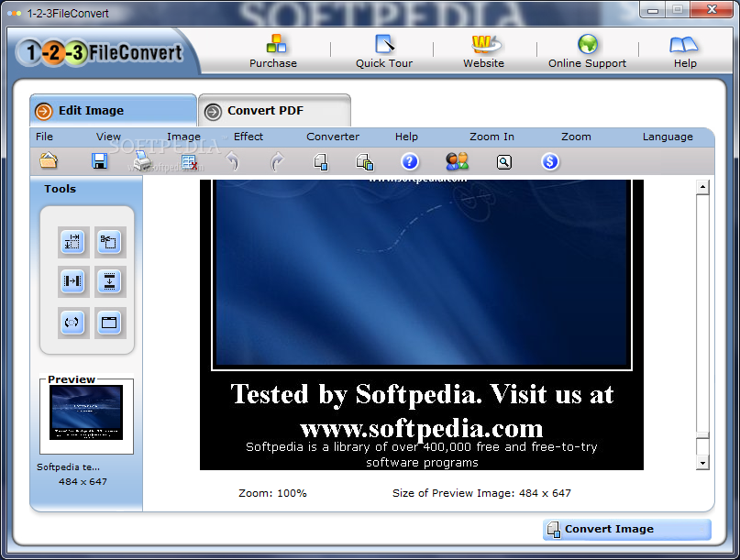Print the image with the printer icon
Screen dimensions: 740x560
142,161
